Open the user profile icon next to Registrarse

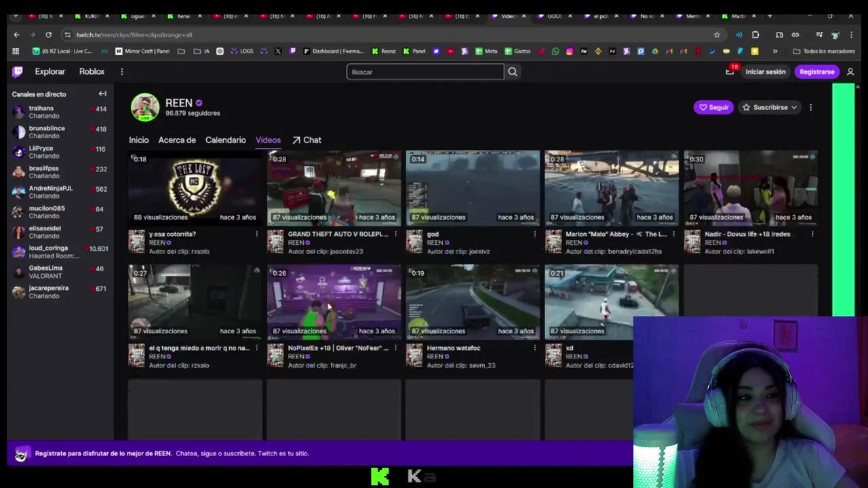[850, 72]
